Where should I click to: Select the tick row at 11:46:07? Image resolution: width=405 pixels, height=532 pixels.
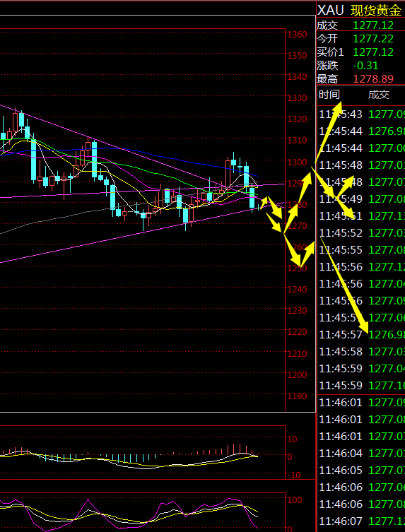tap(361, 521)
